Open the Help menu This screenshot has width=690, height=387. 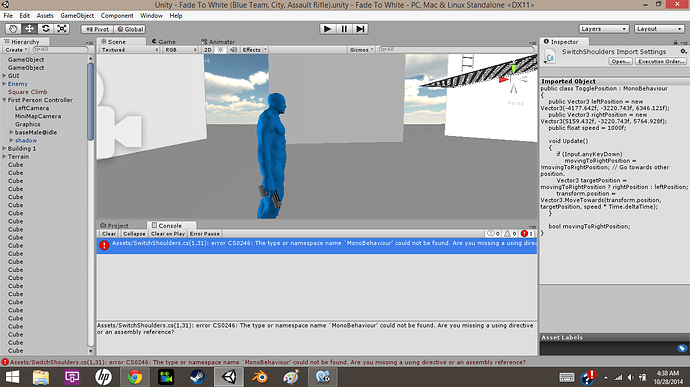(176, 15)
